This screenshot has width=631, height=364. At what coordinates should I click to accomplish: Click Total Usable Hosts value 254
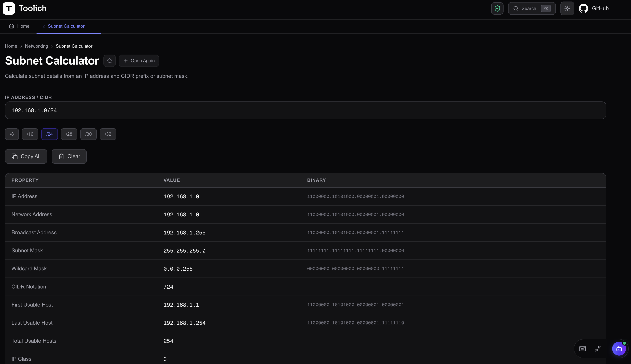[x=168, y=341]
